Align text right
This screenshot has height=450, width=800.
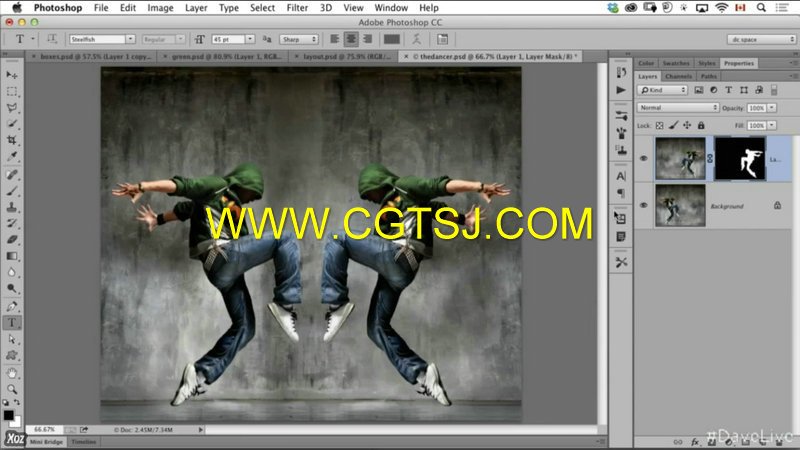(367, 39)
